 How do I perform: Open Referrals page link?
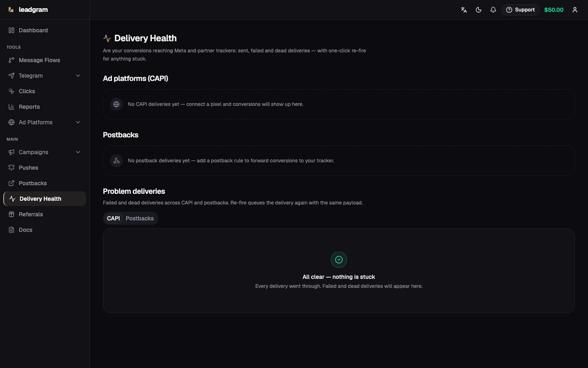pyautogui.click(x=45, y=214)
